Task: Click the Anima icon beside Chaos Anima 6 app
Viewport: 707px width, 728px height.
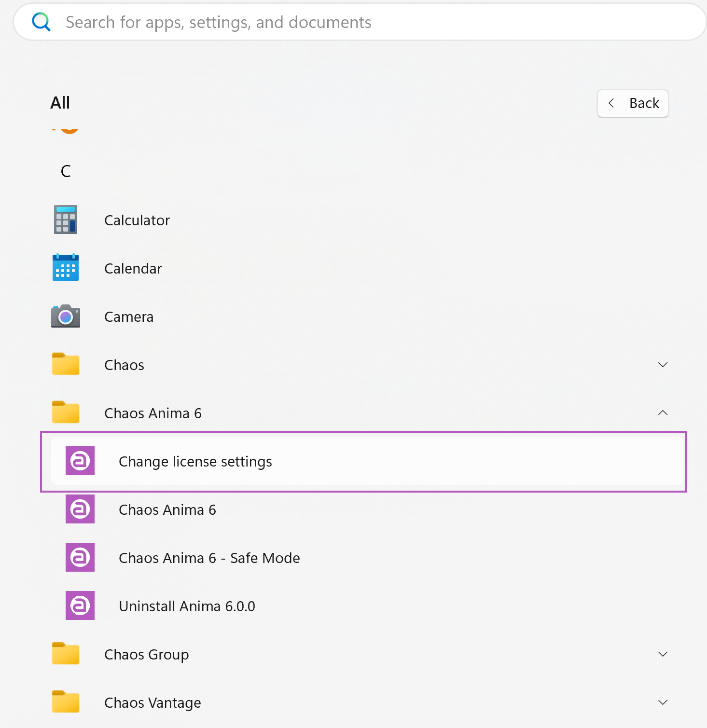Action: point(80,509)
